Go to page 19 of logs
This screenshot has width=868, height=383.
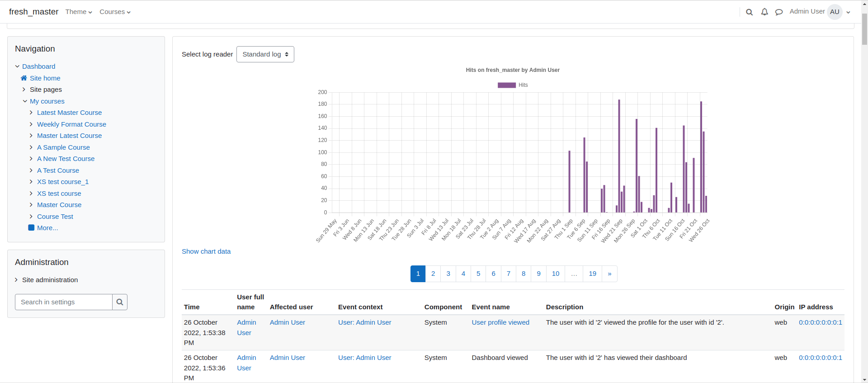click(x=593, y=274)
